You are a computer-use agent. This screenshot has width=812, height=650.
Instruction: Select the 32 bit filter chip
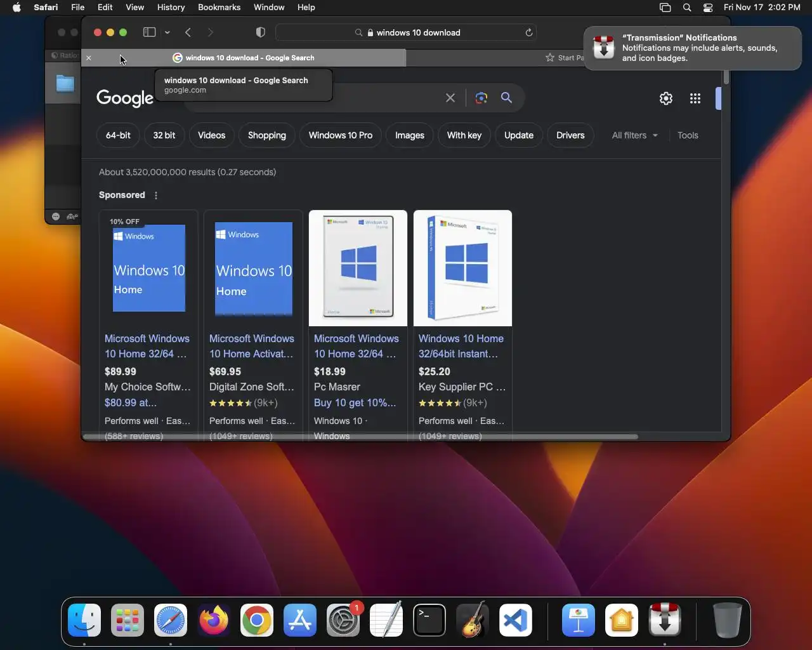(x=164, y=135)
